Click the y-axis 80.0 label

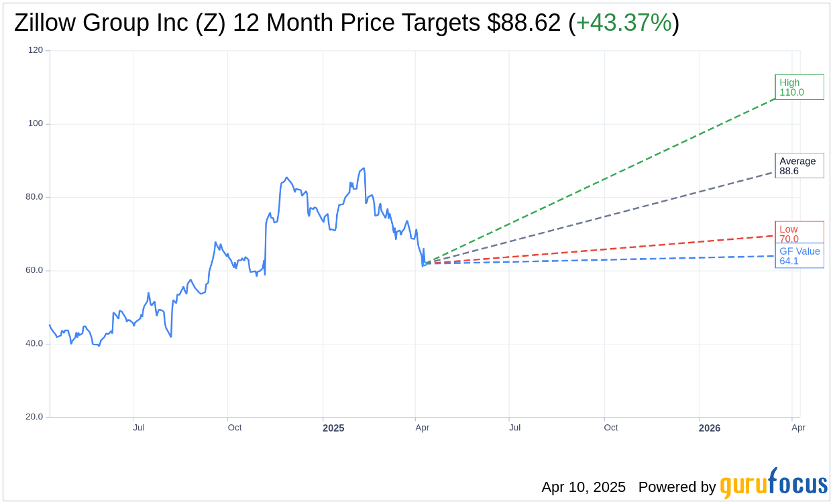point(34,197)
